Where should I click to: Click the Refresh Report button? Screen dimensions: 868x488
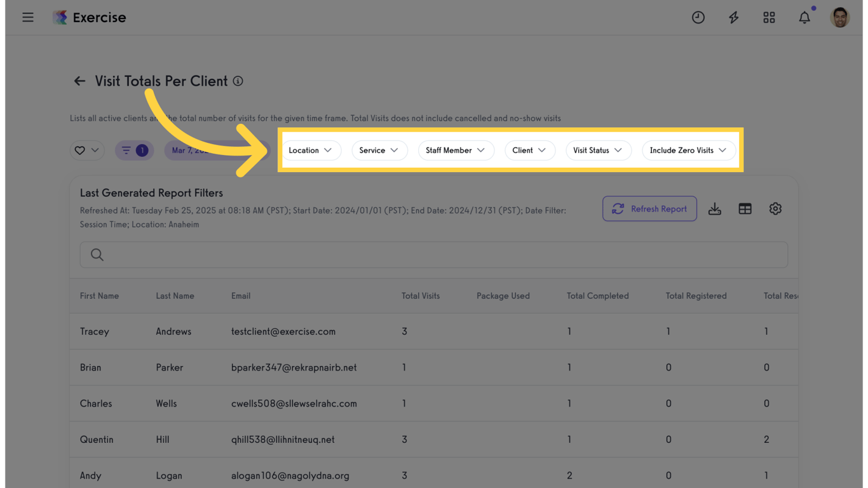[649, 209]
